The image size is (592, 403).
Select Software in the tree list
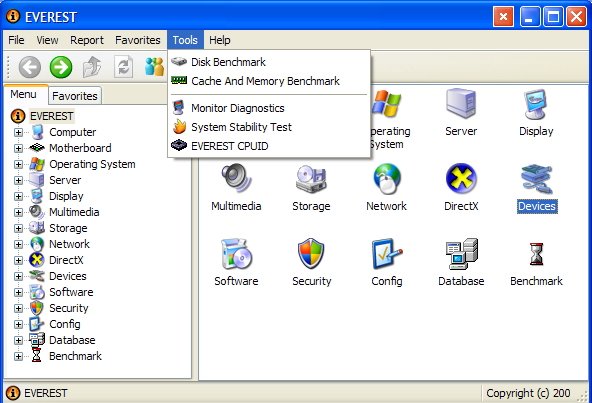pyautogui.click(x=71, y=292)
